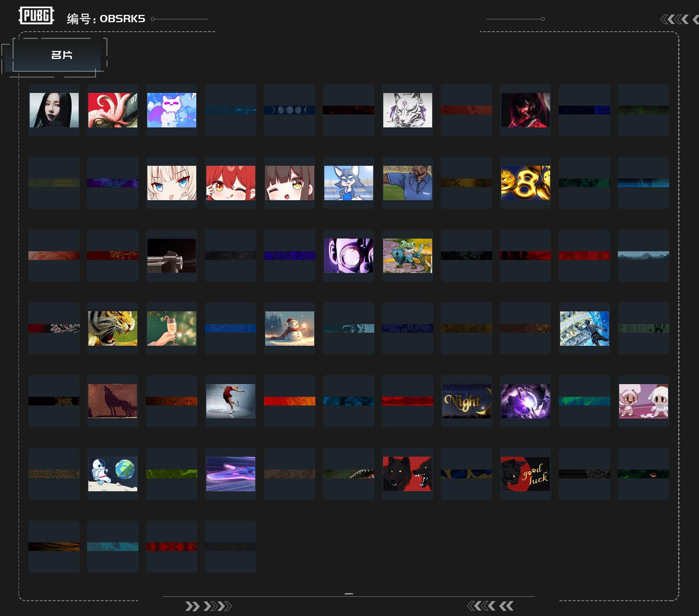
Task: Select the red demon mask card
Action: point(525,110)
